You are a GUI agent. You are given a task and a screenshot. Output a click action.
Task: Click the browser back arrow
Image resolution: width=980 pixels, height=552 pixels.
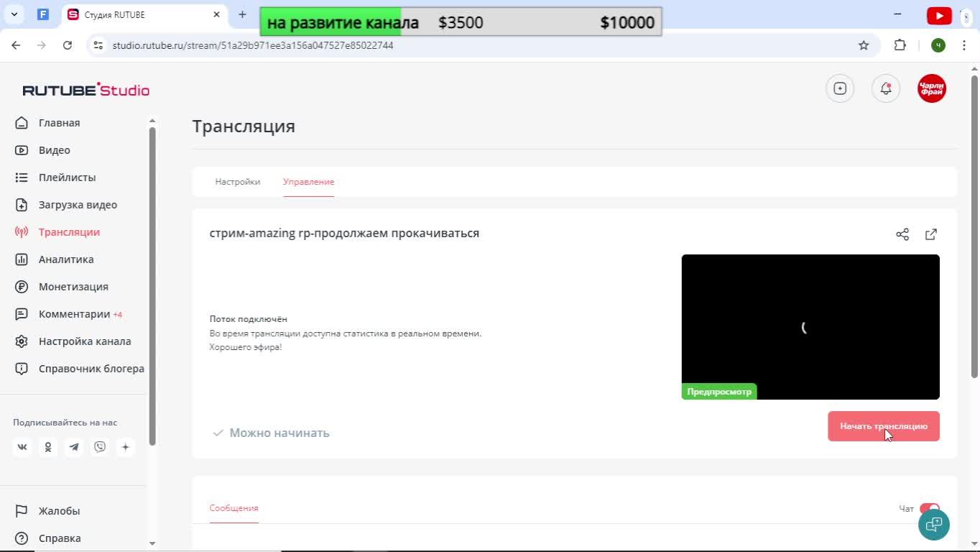[17, 45]
